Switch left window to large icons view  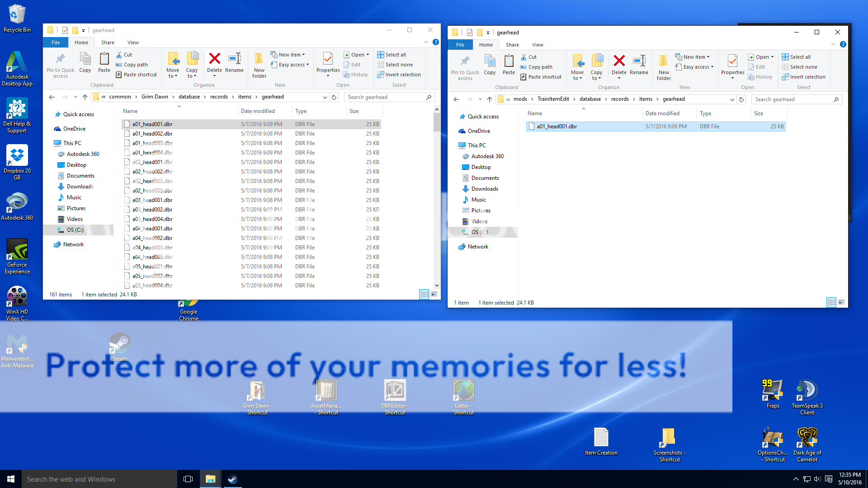coord(434,294)
